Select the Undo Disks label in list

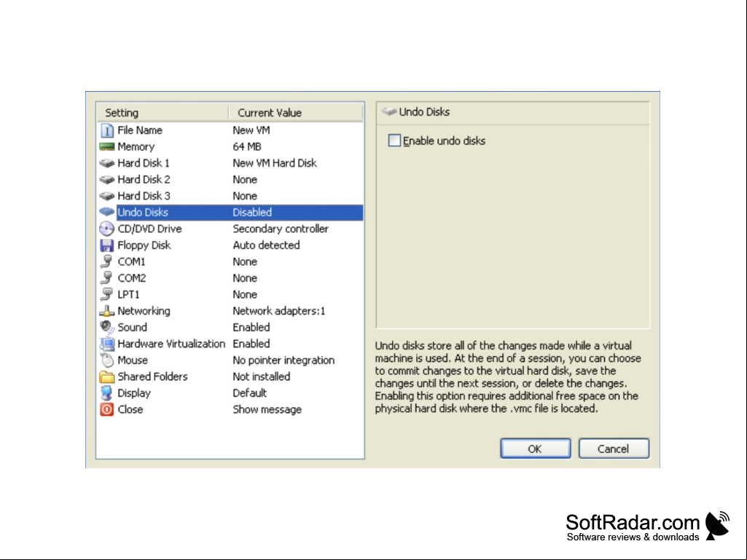pyautogui.click(x=143, y=213)
